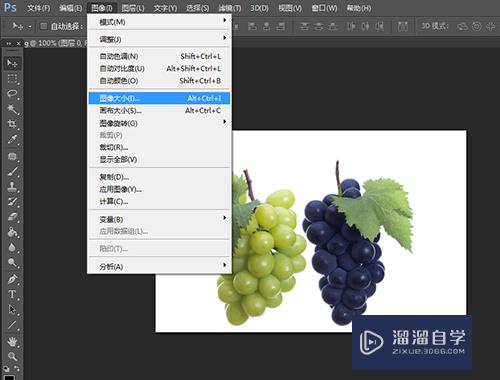Select the Paint Bucket tool
The width and height of the screenshot is (500, 380).
point(12,232)
